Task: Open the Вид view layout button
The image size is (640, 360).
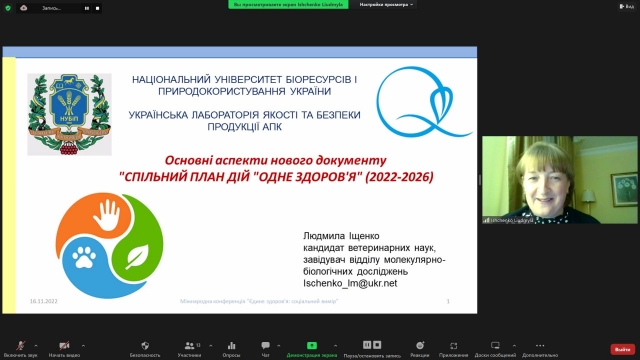Action: [x=627, y=7]
